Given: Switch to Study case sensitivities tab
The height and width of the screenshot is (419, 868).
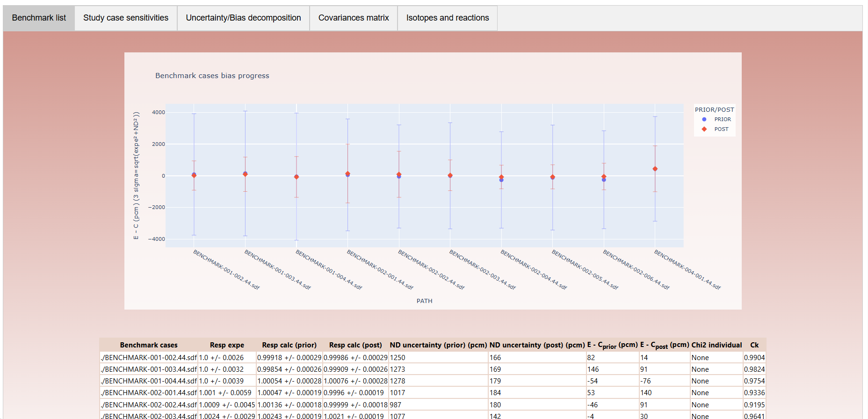Looking at the screenshot, I should pyautogui.click(x=125, y=18).
